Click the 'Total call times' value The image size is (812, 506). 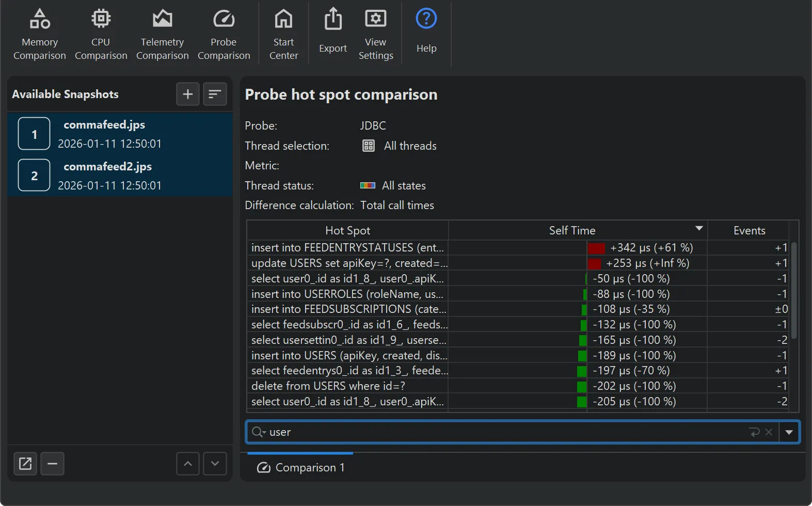coord(397,205)
